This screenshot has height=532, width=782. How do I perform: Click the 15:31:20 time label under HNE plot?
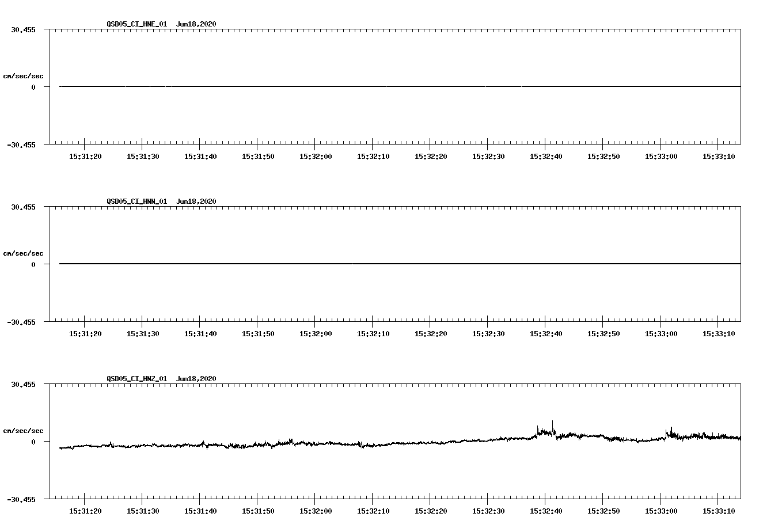coord(85,156)
